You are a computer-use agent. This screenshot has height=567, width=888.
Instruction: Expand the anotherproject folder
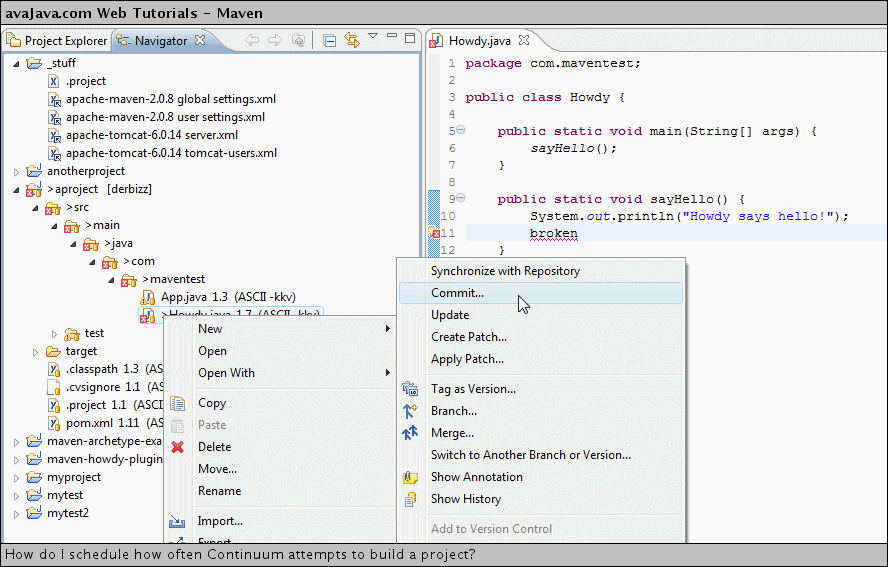[16, 172]
